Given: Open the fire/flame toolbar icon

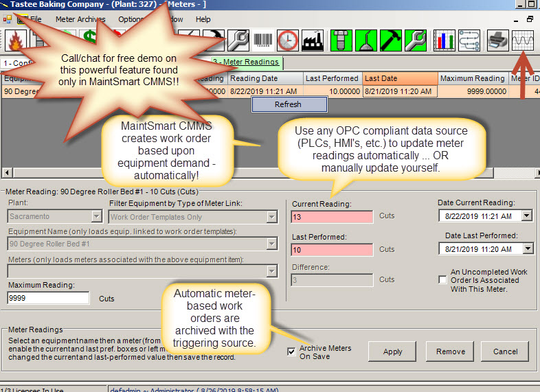Looking at the screenshot, I should click(x=15, y=41).
